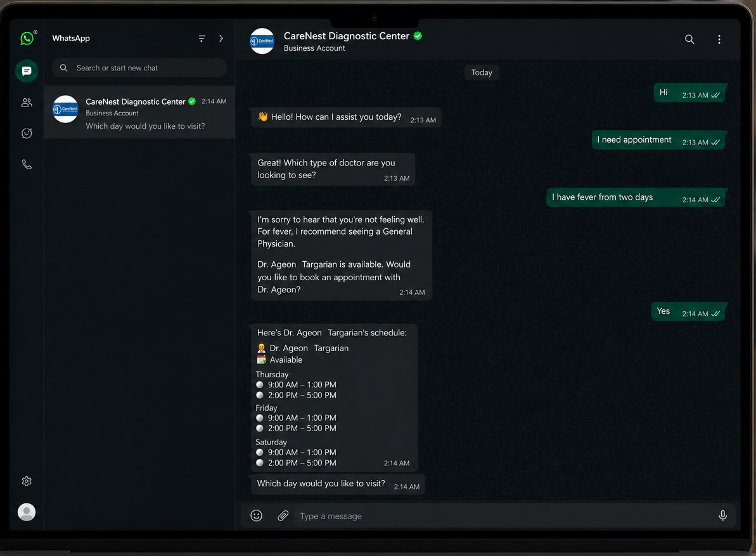Viewport: 756px width, 556px height.
Task: Select Thursday 9:00 AM – 1:00 PM slot
Action: (296, 385)
